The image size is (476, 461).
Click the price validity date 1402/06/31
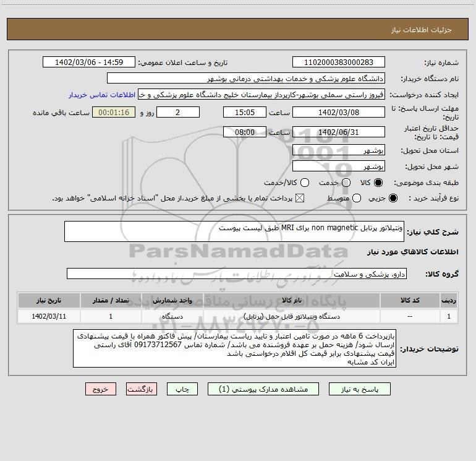339,132
